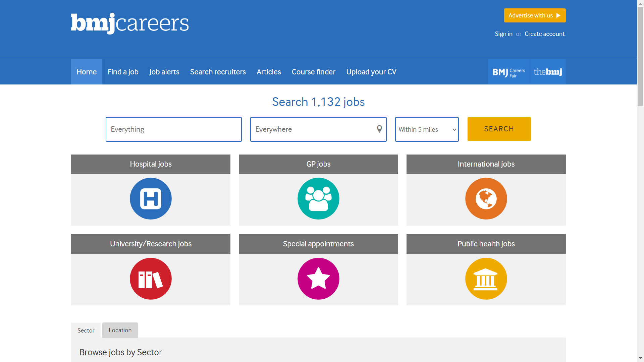644x362 pixels.
Task: Select Upload your CV nav item
Action: (x=371, y=72)
